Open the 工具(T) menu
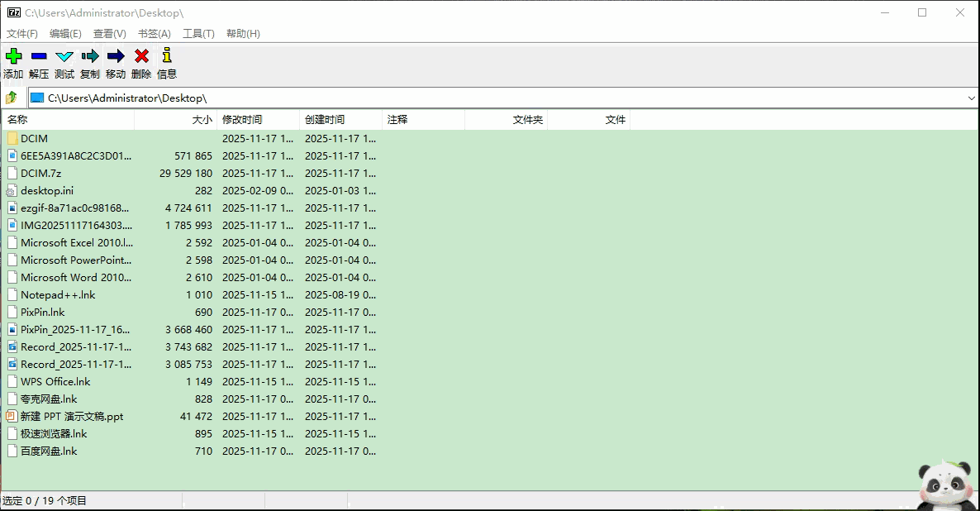Image resolution: width=980 pixels, height=511 pixels. click(x=197, y=33)
